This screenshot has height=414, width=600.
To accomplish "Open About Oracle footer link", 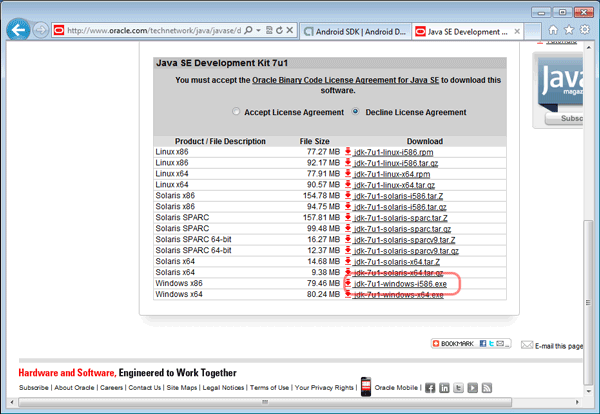I will pyautogui.click(x=74, y=388).
